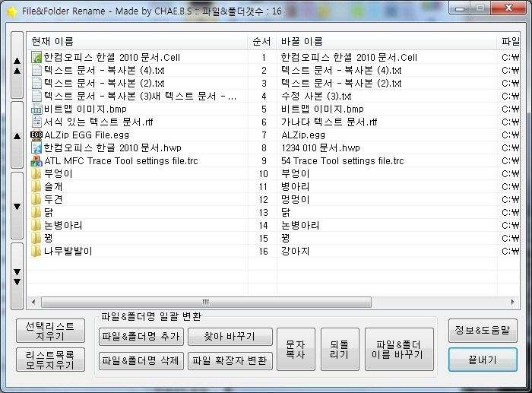532x393 pixels.
Task: Click the folder icon of 닭
Action: point(36,212)
